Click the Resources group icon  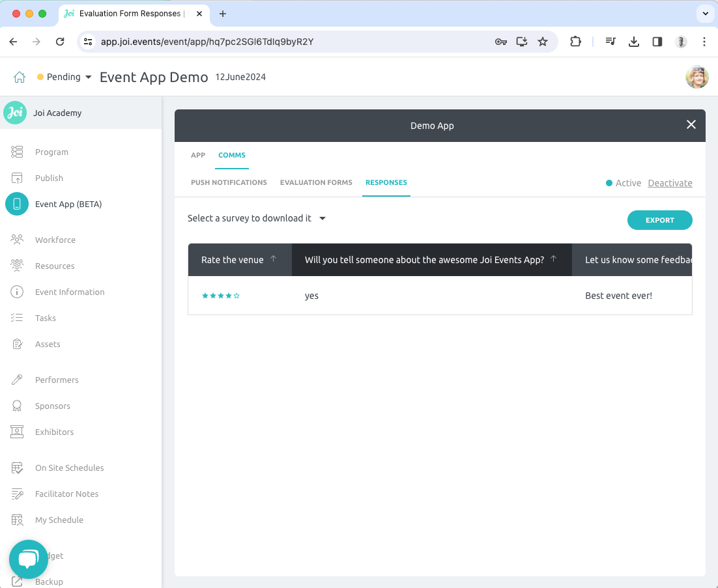(17, 266)
